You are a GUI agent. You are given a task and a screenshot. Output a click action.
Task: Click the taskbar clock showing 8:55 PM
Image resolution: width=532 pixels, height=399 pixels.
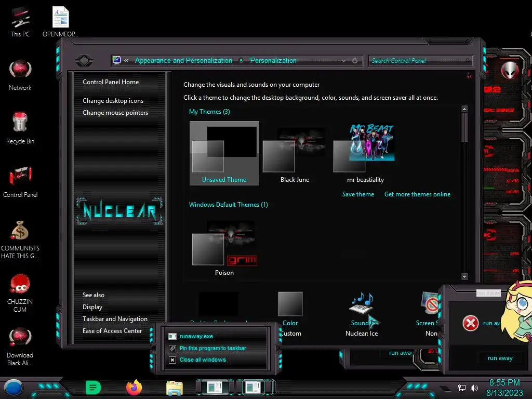tap(504, 383)
